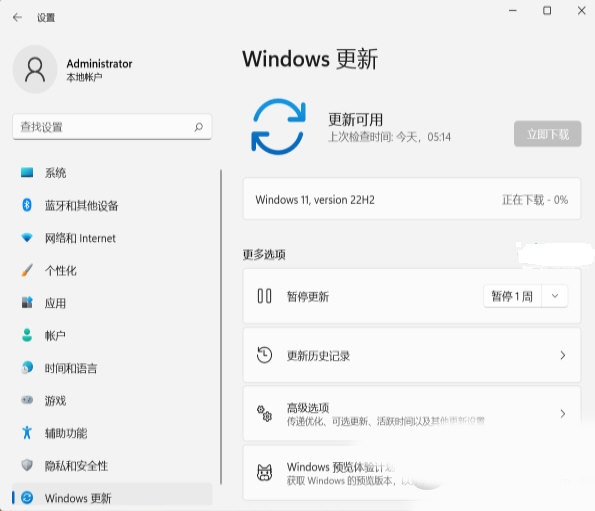Click the person icon beside 帐户
The height and width of the screenshot is (511, 595).
tap(27, 335)
